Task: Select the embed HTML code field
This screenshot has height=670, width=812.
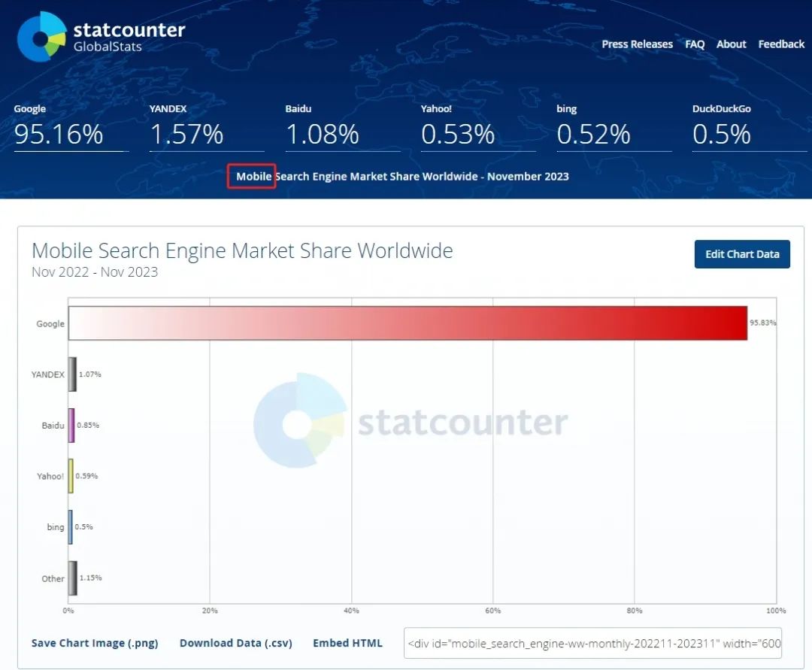Action: (592, 643)
